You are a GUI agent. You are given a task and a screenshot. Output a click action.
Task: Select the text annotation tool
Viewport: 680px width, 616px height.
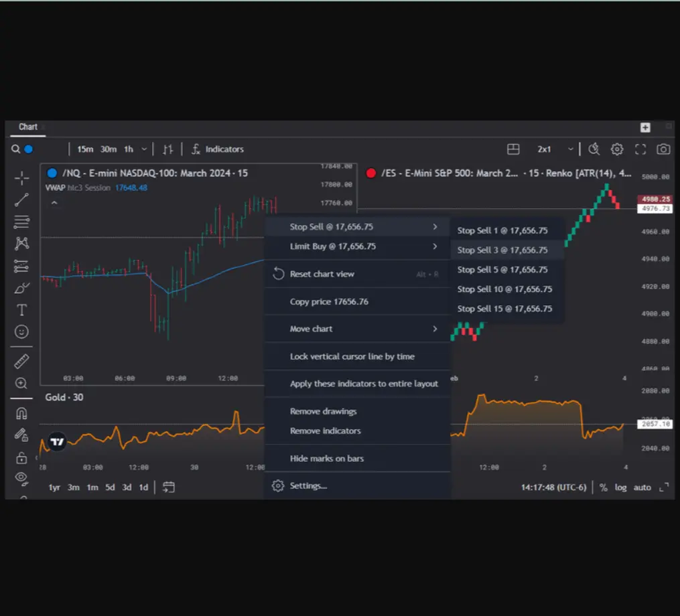(x=21, y=309)
